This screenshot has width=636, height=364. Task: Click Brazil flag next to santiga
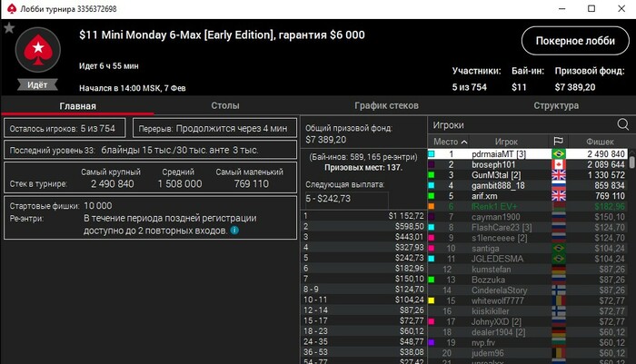coord(559,249)
